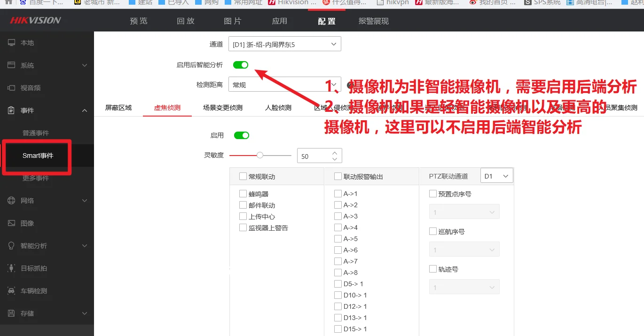
Task: Check the 蜂鸣器 checkbox
Action: (243, 194)
